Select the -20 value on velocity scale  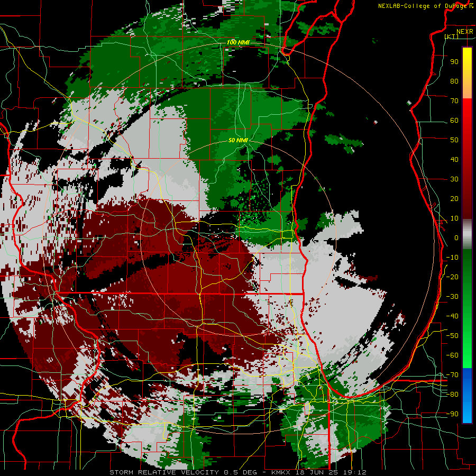click(x=452, y=277)
